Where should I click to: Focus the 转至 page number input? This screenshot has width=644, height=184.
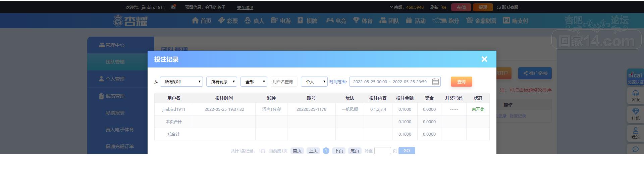(383, 151)
